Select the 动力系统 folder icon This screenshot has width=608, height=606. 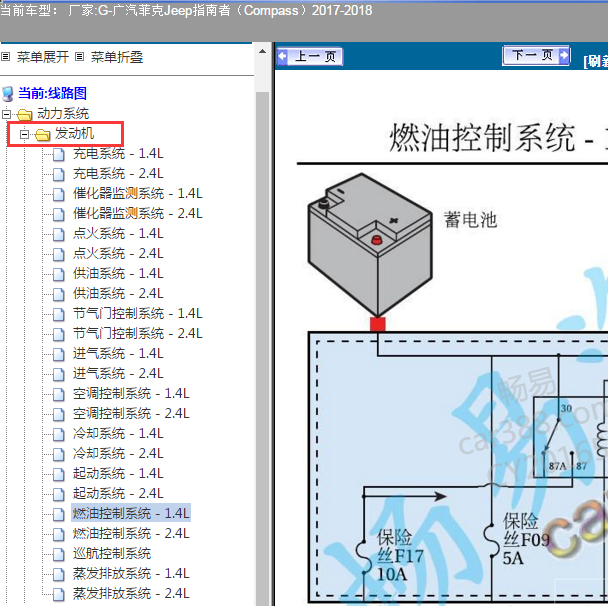(x=24, y=114)
